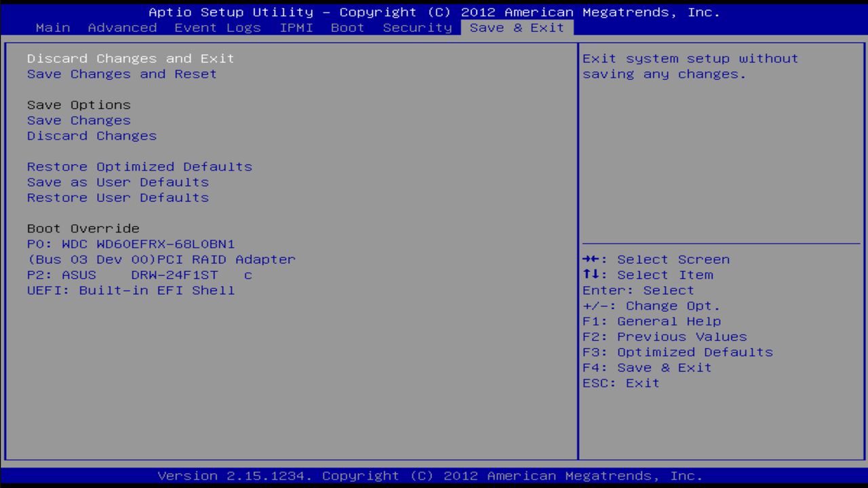Open the Event Logs tab
The image size is (868, 488).
point(218,28)
